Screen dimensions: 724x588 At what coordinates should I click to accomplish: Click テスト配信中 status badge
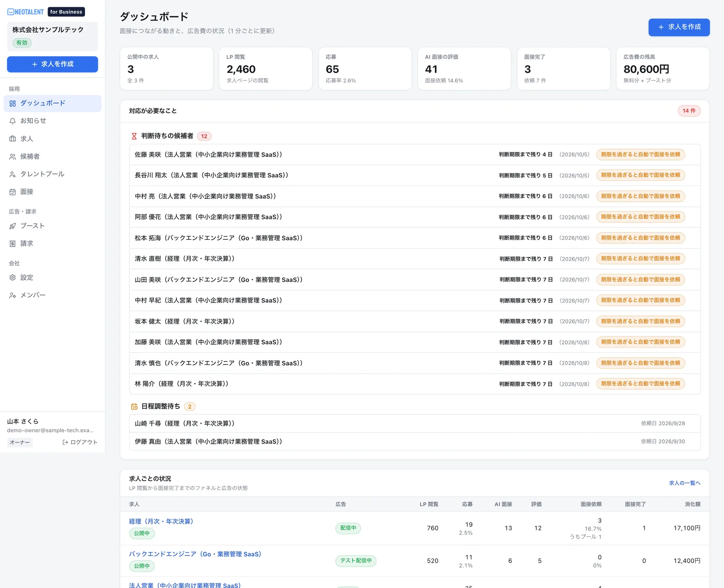click(356, 561)
